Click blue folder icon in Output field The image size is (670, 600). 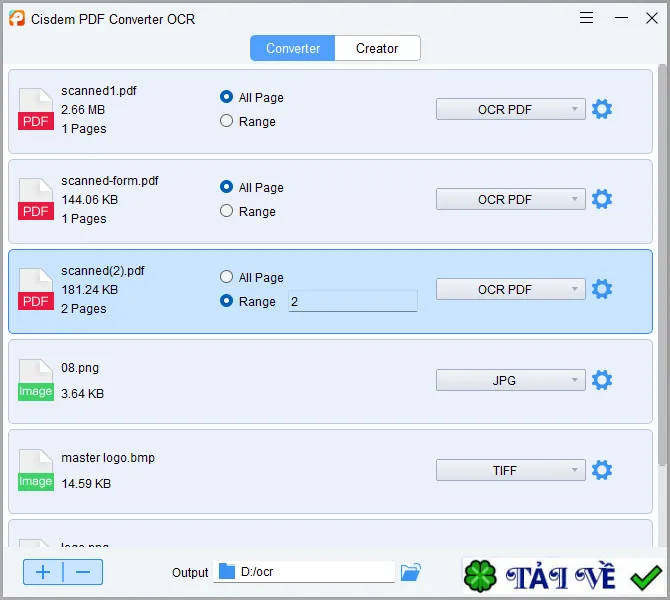(x=227, y=571)
